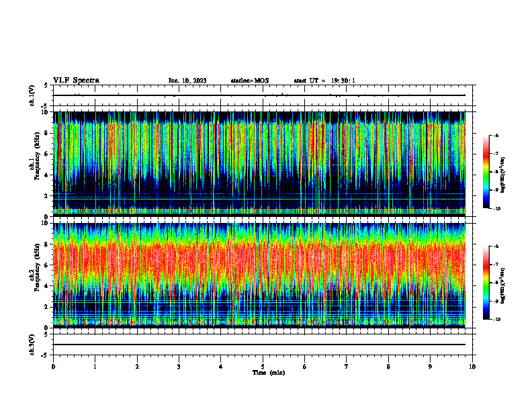This screenshot has width=532, height=411.
Task: Click the "Time (min)" axis label
Action: click(x=269, y=373)
